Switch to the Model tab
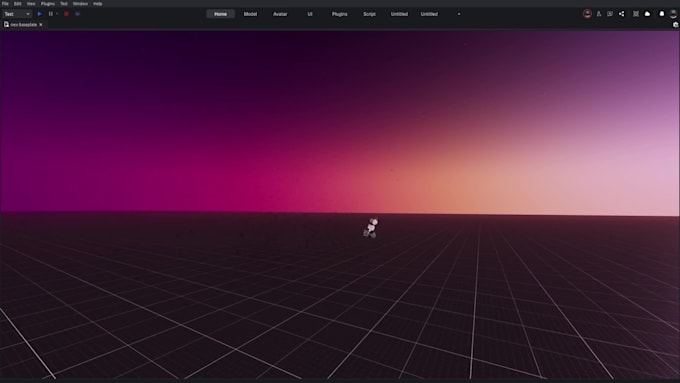Image resolution: width=680 pixels, height=383 pixels. (x=250, y=14)
